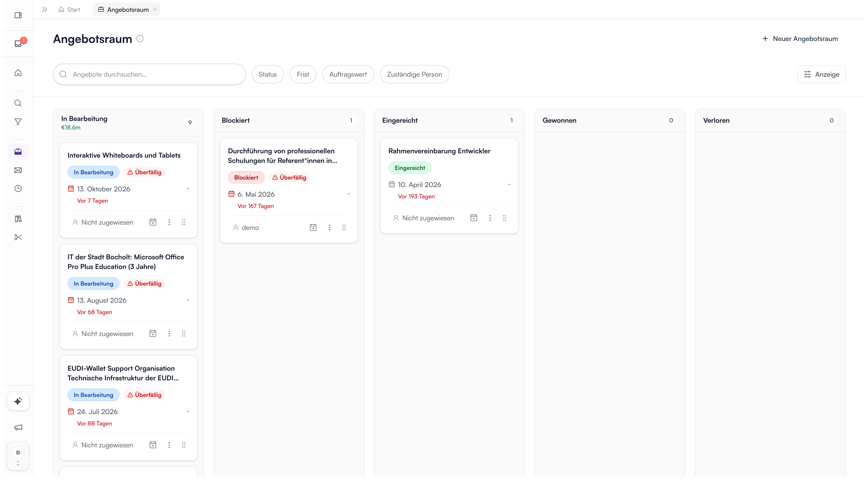Open the Anzeige display settings
Image resolution: width=868 pixels, height=484 pixels.
coord(821,74)
